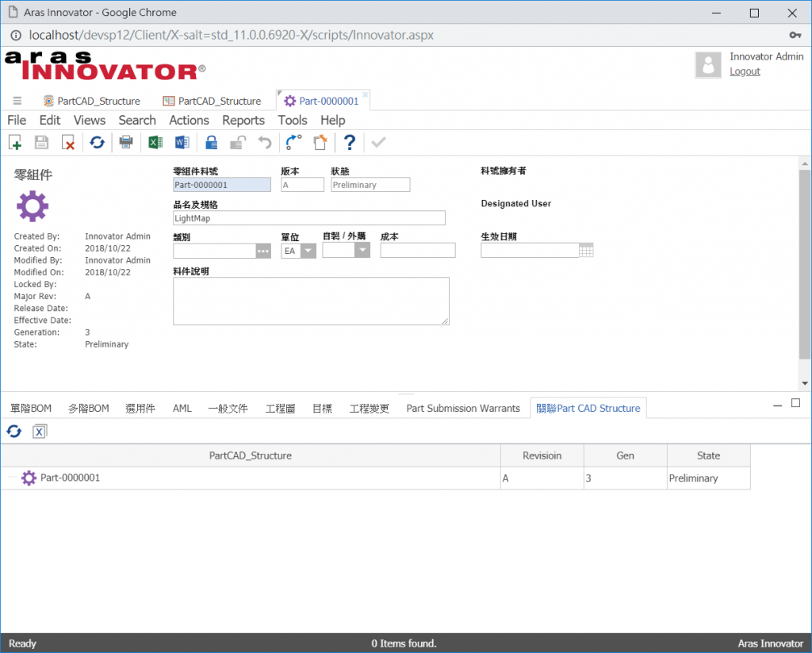812x653 pixels.
Task: Click the Revisioin column header
Action: pos(542,455)
